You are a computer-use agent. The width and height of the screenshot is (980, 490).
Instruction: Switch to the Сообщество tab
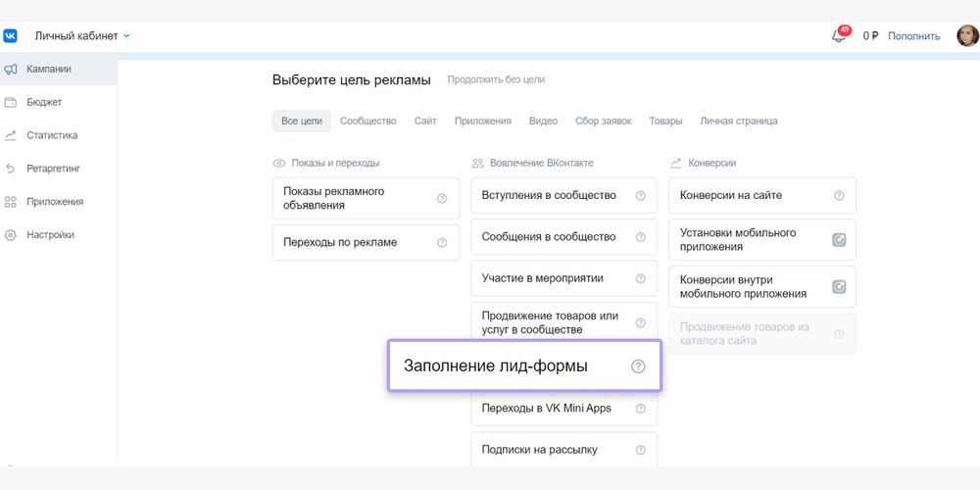pos(368,121)
